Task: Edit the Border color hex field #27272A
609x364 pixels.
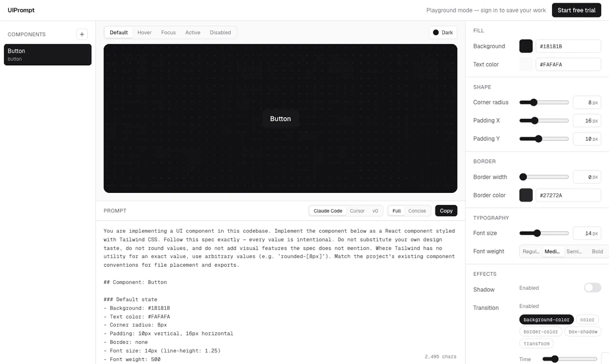Action: point(568,195)
